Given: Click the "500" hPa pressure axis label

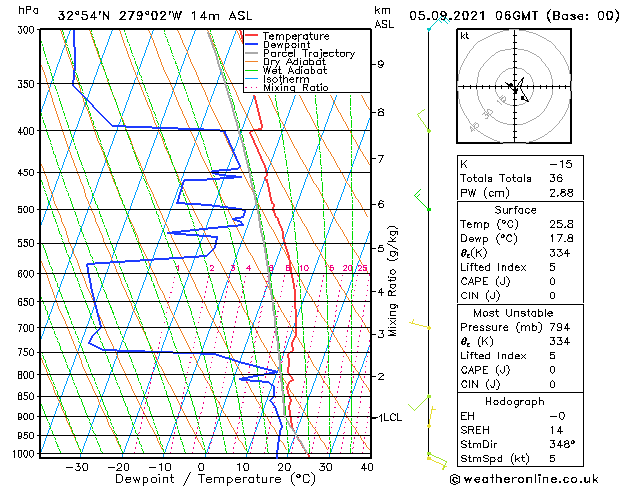Looking at the screenshot, I should pyautogui.click(x=28, y=210).
